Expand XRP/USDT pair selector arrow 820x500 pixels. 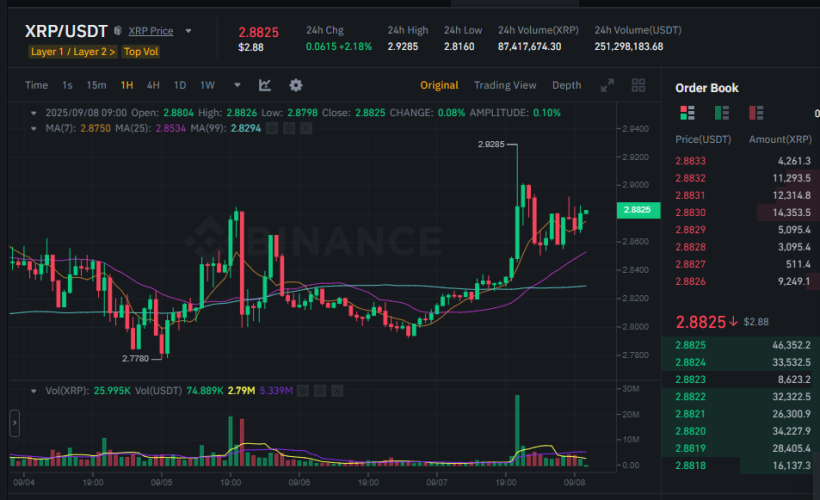pyautogui.click(x=188, y=31)
